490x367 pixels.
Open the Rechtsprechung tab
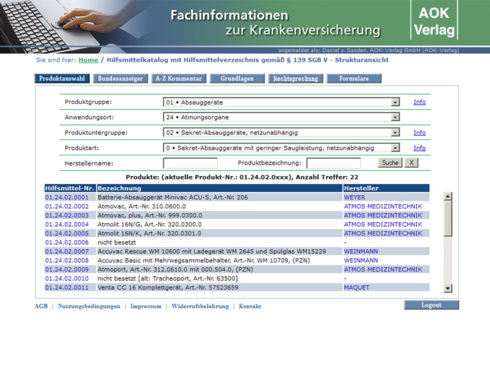pos(296,79)
